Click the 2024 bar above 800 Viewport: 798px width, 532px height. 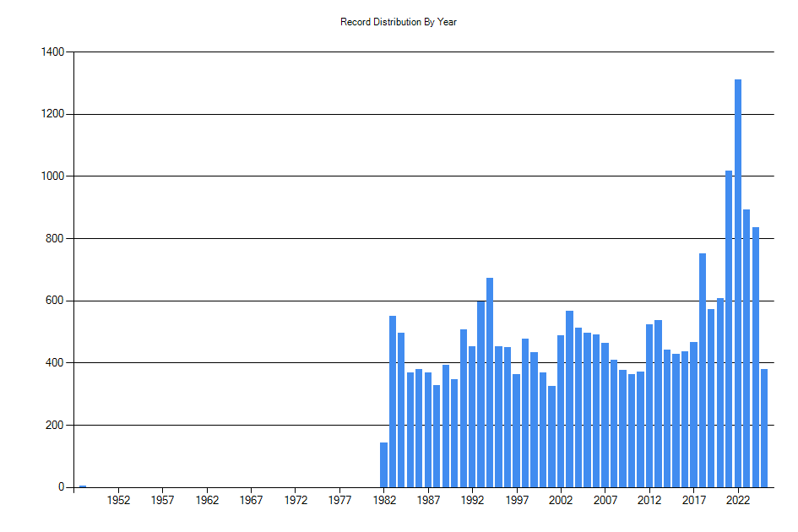point(755,357)
